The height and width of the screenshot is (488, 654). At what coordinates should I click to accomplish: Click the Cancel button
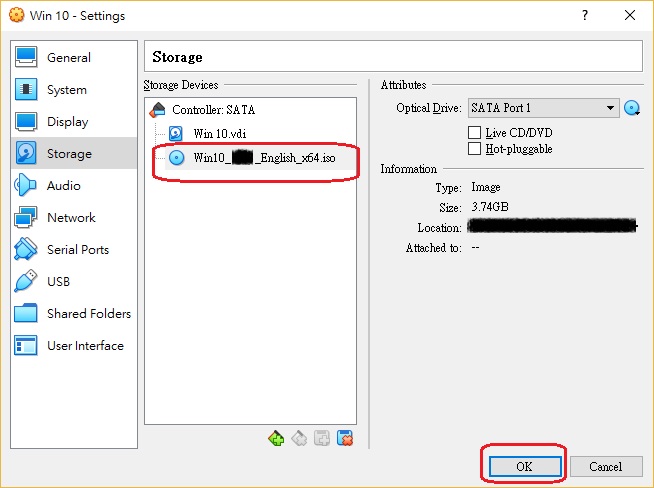point(606,466)
